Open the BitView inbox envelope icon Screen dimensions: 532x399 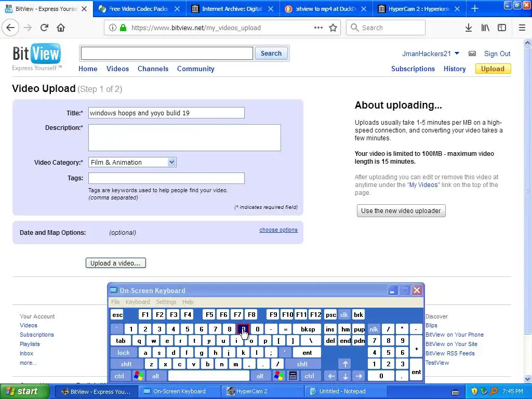tap(472, 54)
